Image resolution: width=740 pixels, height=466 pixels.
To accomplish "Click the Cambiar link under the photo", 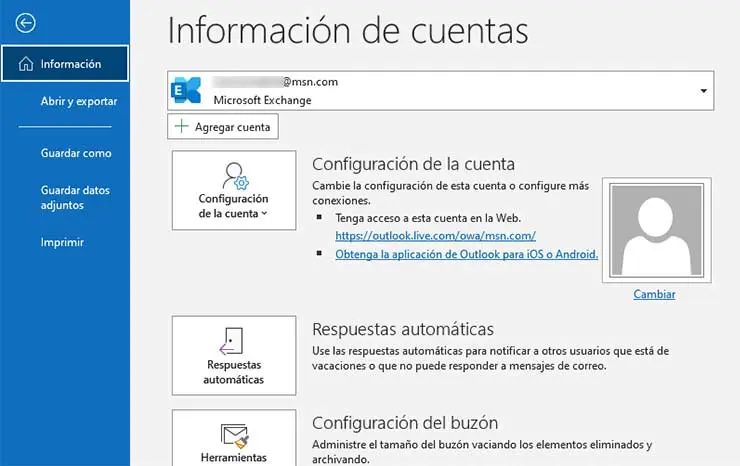I will pyautogui.click(x=654, y=294).
